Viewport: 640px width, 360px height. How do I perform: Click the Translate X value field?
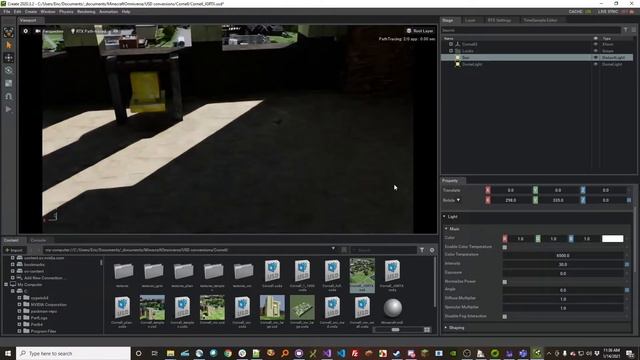pos(511,190)
